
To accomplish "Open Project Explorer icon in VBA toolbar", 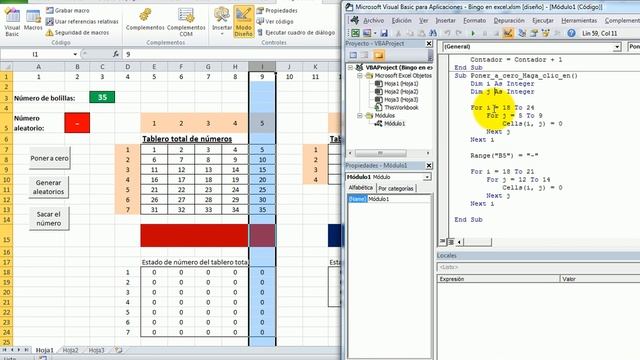I will [x=522, y=33].
